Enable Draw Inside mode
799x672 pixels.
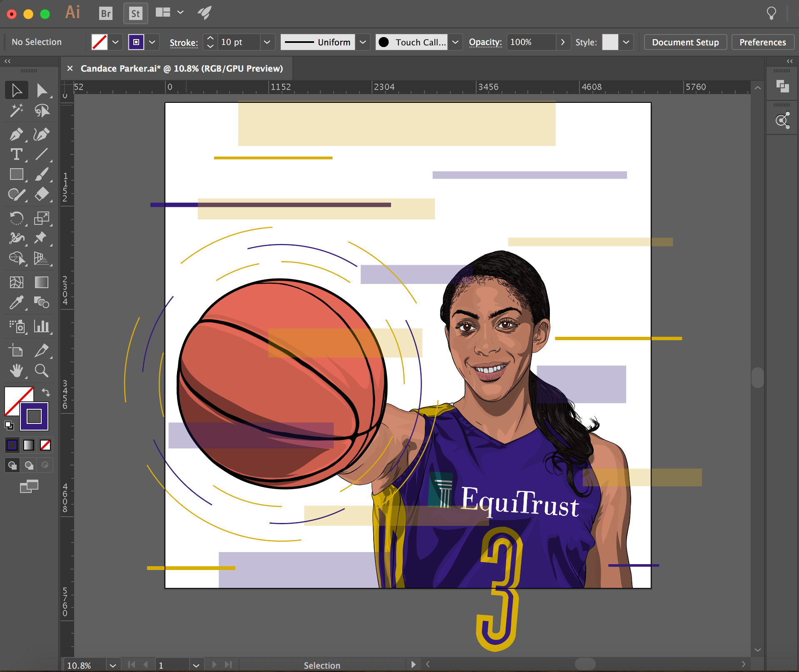45,465
